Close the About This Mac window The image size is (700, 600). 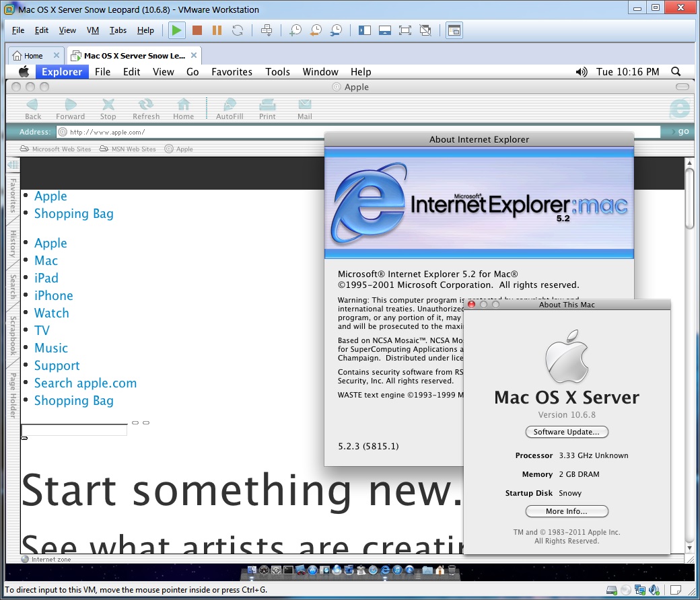pyautogui.click(x=471, y=305)
